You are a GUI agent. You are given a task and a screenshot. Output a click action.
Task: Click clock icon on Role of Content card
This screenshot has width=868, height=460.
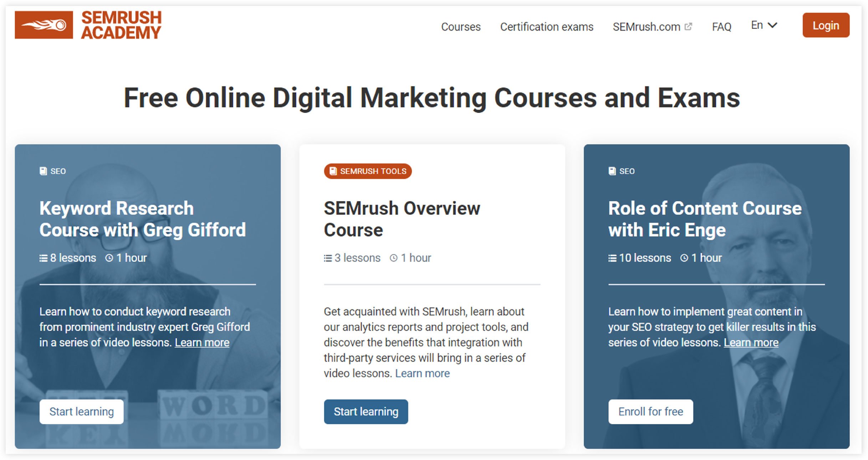(684, 258)
